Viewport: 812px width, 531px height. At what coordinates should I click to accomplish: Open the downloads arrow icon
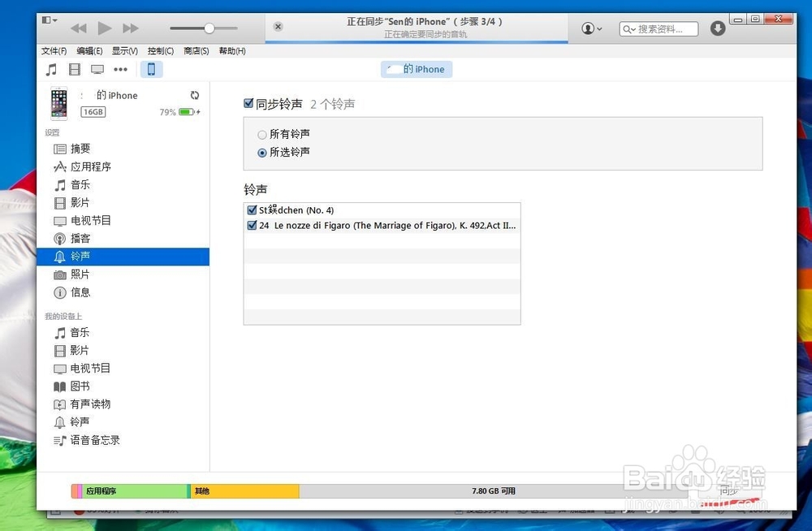[x=717, y=28]
